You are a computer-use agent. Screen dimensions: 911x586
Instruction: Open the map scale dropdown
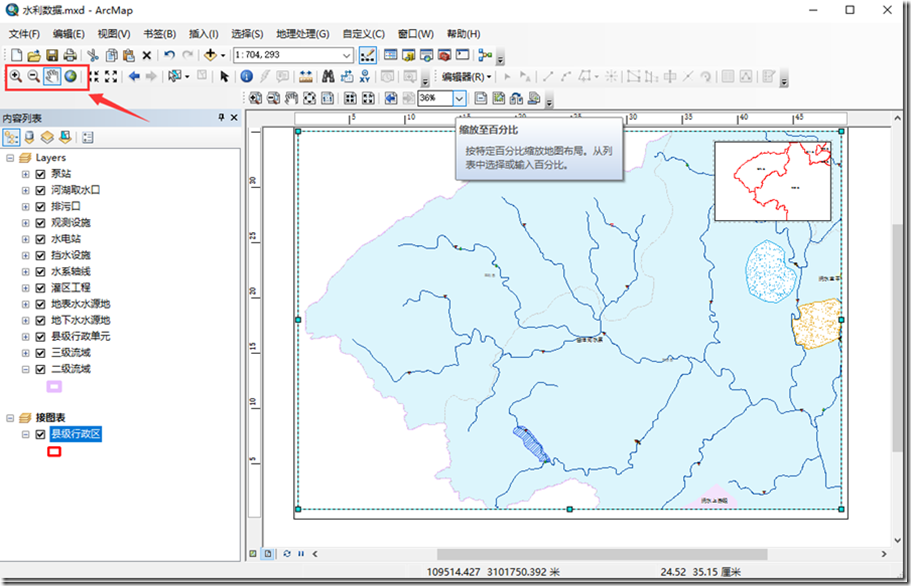(x=347, y=55)
